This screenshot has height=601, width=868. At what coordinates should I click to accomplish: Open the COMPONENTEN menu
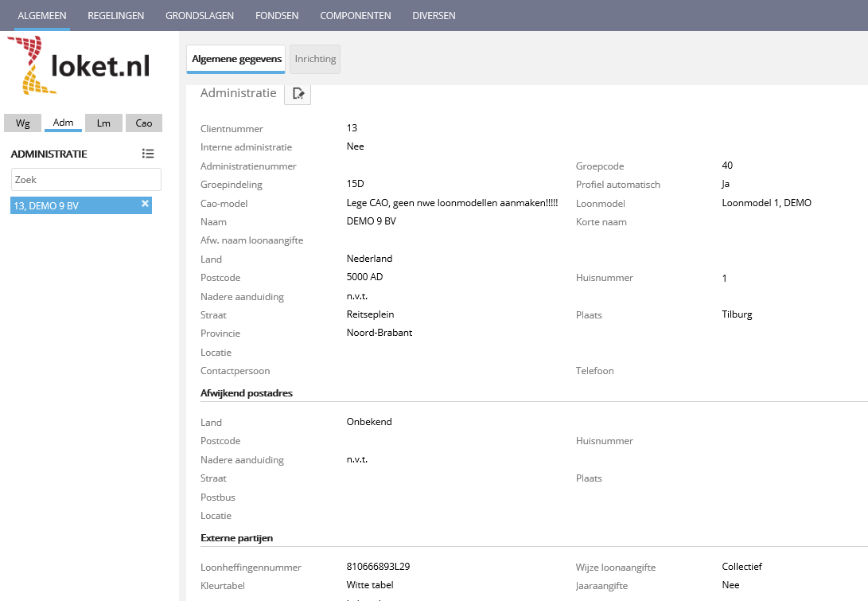point(356,15)
